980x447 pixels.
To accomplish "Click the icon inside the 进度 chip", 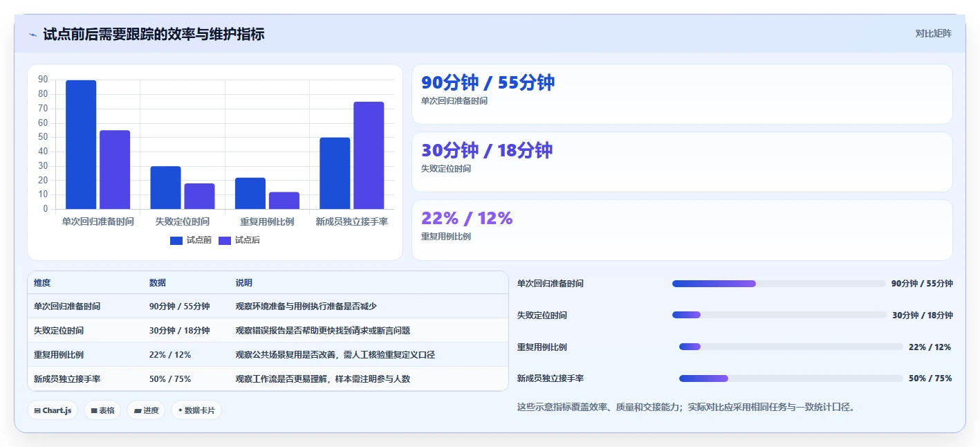I will (138, 411).
